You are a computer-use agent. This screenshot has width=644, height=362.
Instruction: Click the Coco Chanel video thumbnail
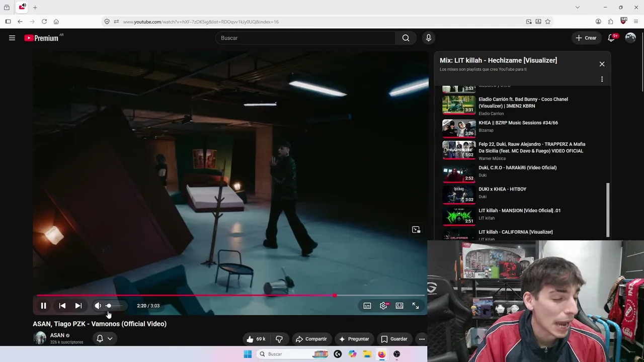[459, 105]
